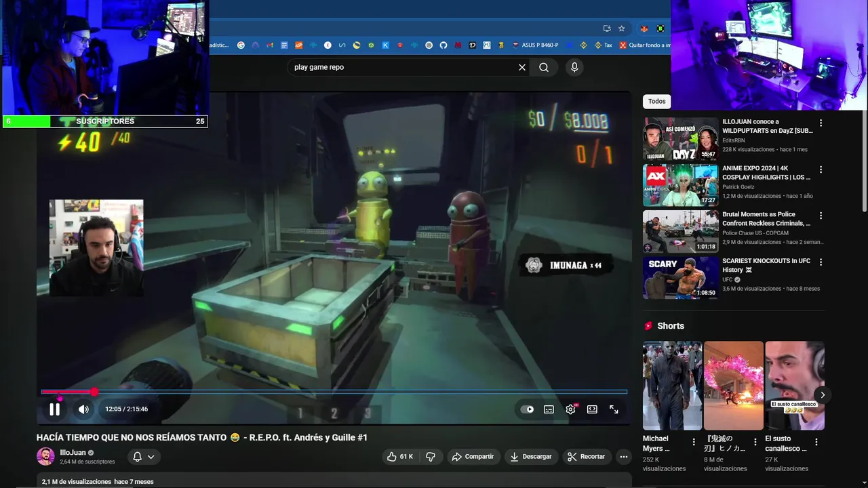
Task: Switch to theater mode view
Action: pos(592,409)
